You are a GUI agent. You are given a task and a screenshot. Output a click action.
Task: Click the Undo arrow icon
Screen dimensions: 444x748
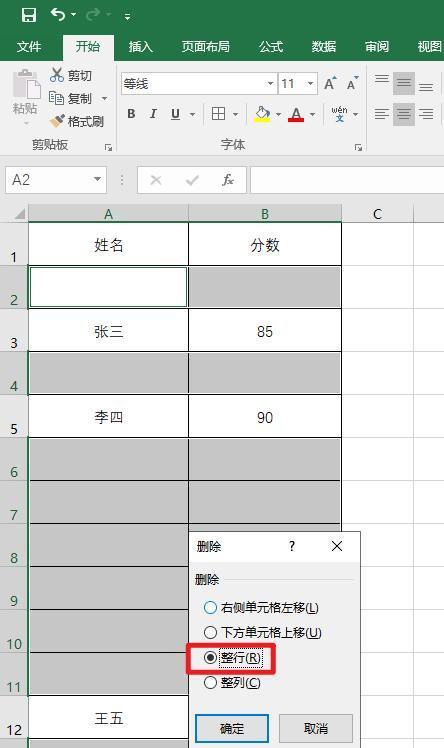[x=58, y=15]
